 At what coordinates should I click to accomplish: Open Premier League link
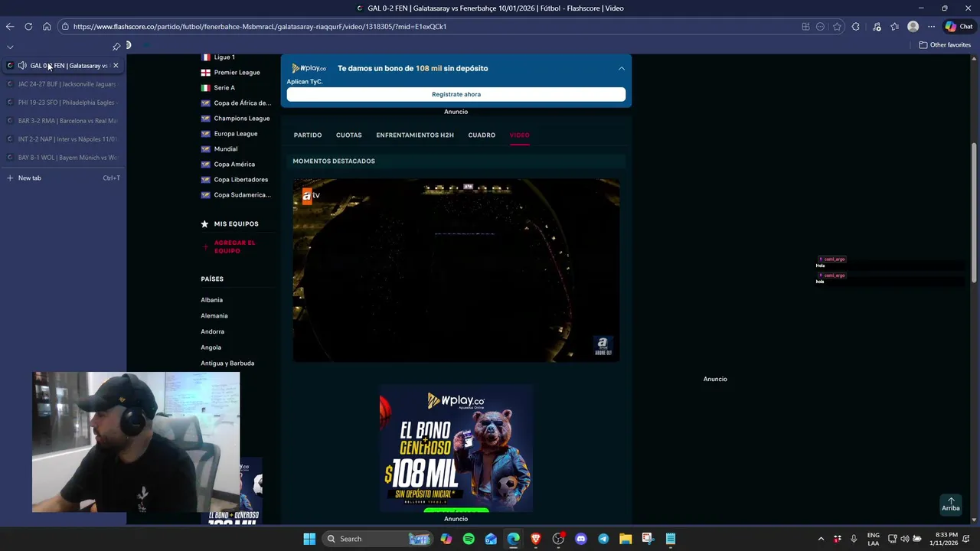[x=237, y=73]
